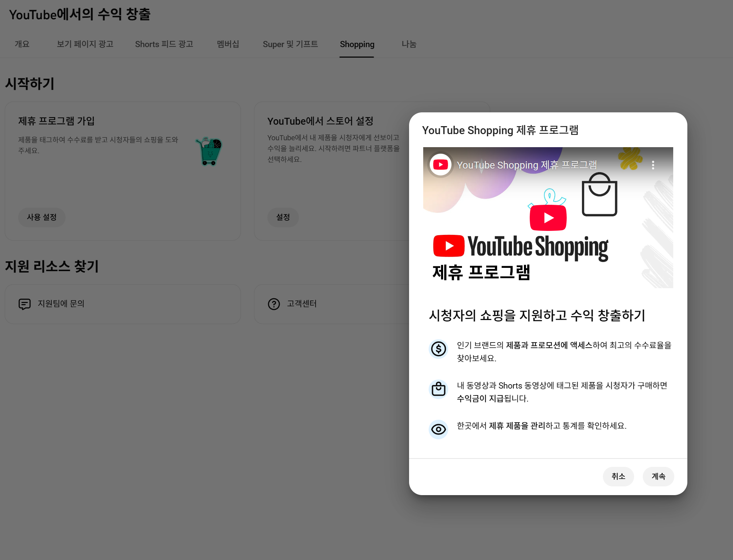Switch to the 나눔 tab
Viewport: 733px width, 560px height.
pos(409,44)
